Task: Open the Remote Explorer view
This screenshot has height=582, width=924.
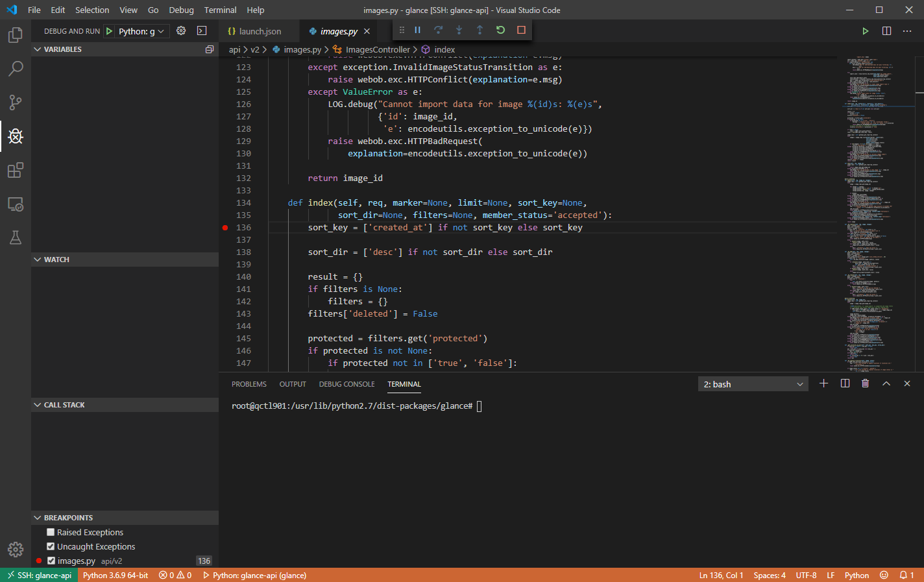Action: pos(16,204)
